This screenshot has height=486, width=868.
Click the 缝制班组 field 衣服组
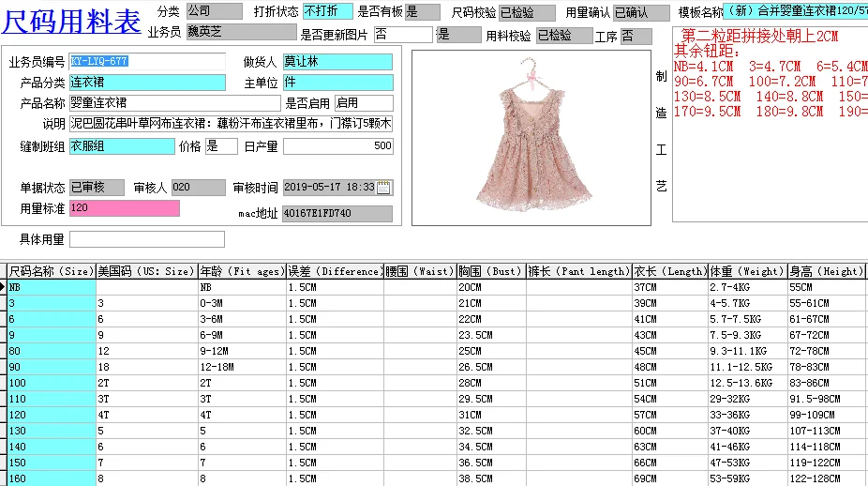click(122, 146)
